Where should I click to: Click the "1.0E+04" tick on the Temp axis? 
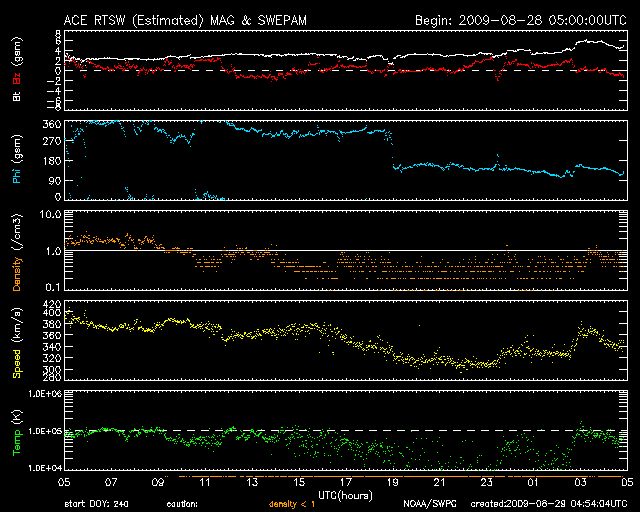click(44, 468)
